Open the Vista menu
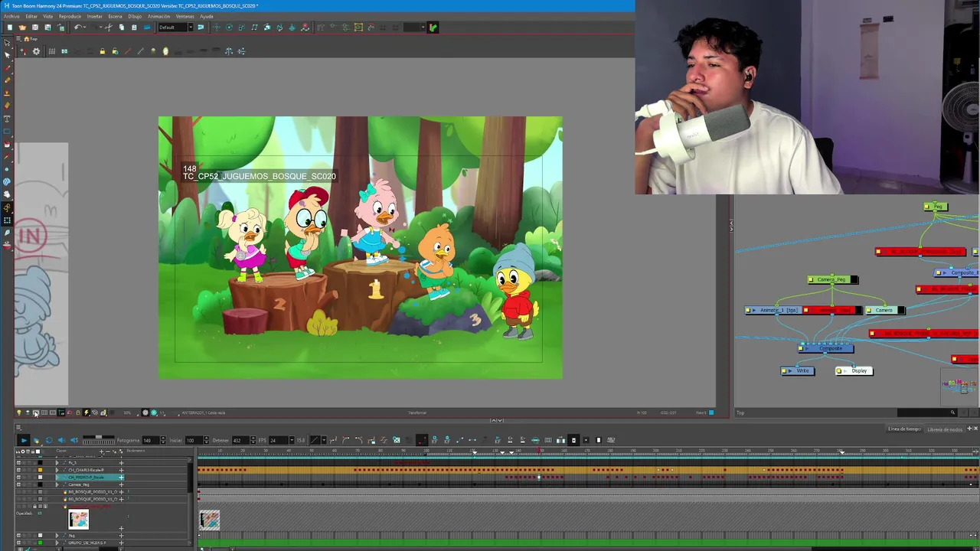Image resolution: width=980 pixels, height=551 pixels. 48,16
